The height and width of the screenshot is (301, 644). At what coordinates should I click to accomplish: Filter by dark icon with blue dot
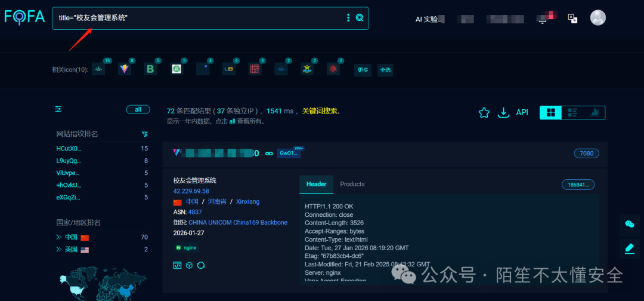203,69
